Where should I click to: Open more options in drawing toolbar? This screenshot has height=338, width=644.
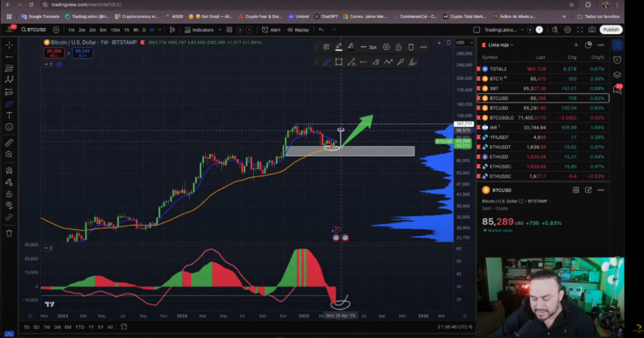(x=423, y=47)
